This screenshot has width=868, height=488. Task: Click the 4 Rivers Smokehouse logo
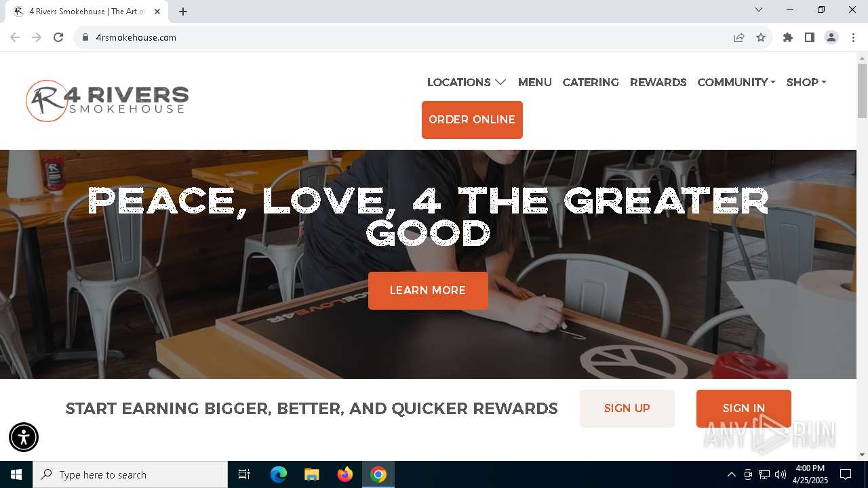(x=107, y=101)
